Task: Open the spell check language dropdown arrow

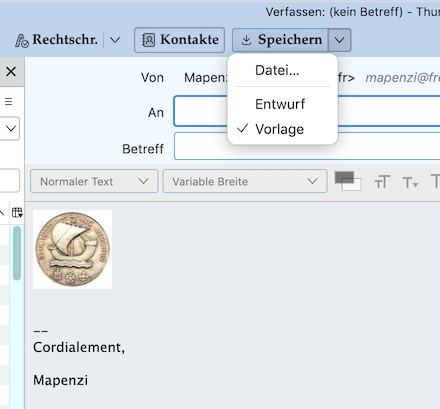Action: pos(115,40)
